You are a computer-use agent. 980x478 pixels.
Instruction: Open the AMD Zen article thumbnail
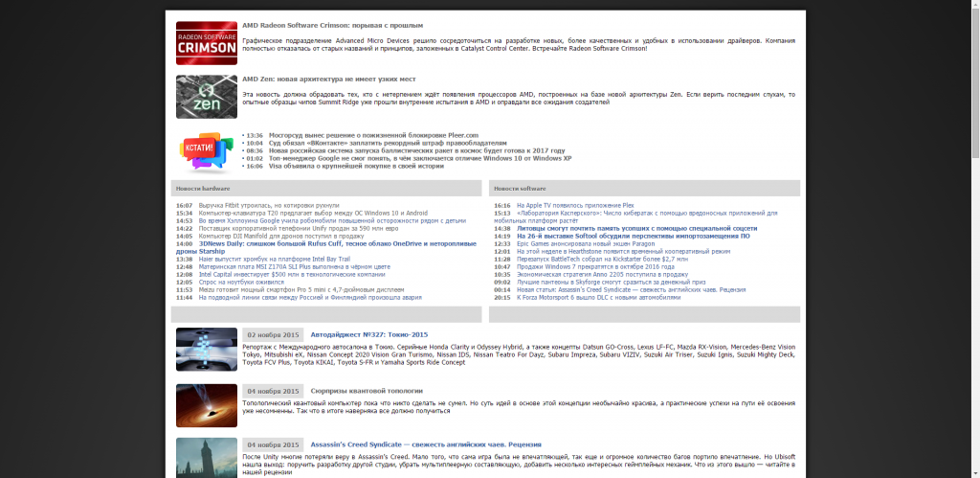pos(207,97)
